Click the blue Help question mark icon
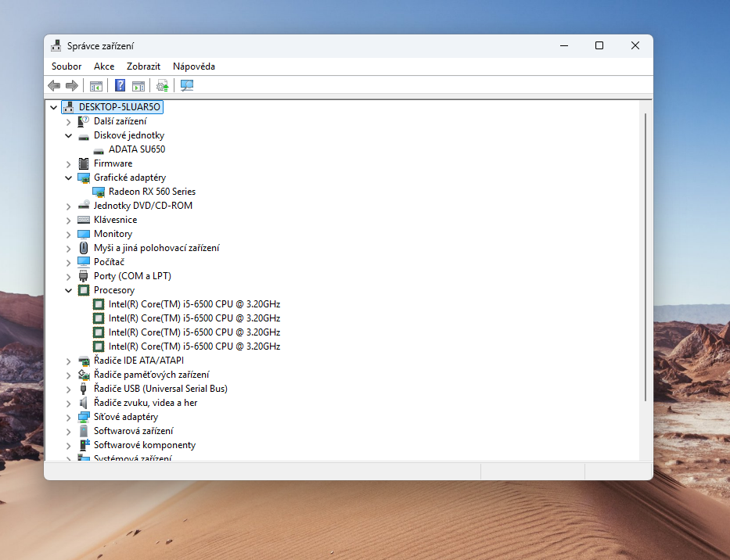 [x=119, y=85]
